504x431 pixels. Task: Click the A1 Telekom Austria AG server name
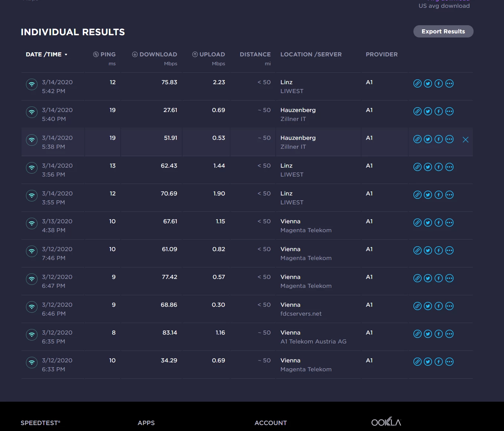coord(314,342)
